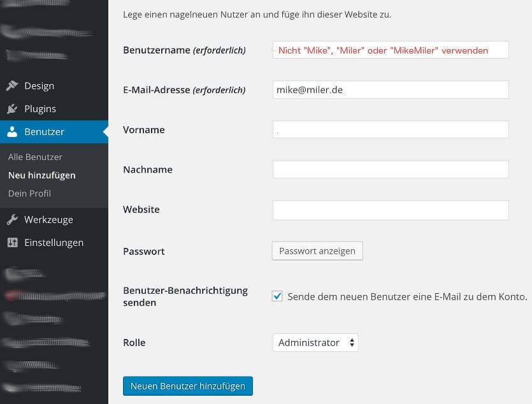532x404 pixels.
Task: Click the plug-shaped Plugins icon
Action: click(13, 109)
